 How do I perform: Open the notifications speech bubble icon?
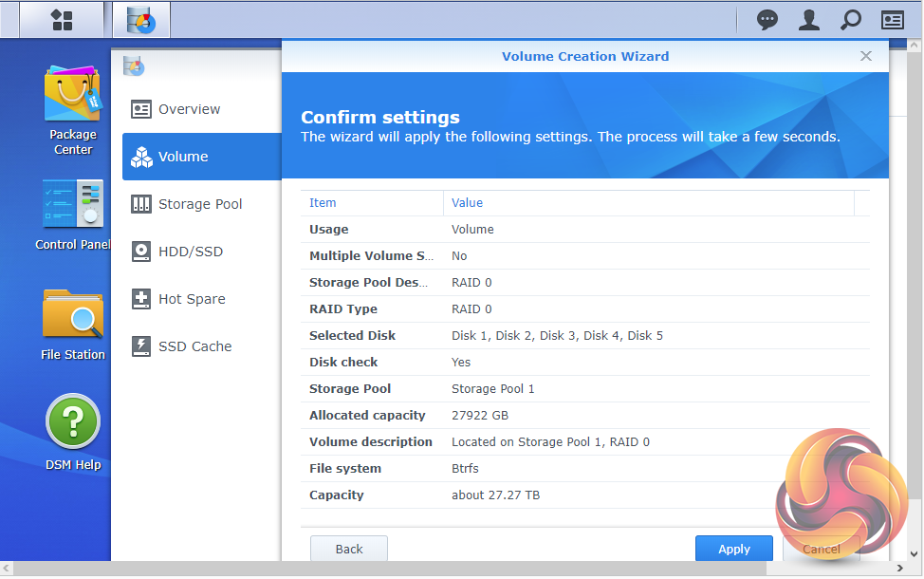[x=767, y=20]
